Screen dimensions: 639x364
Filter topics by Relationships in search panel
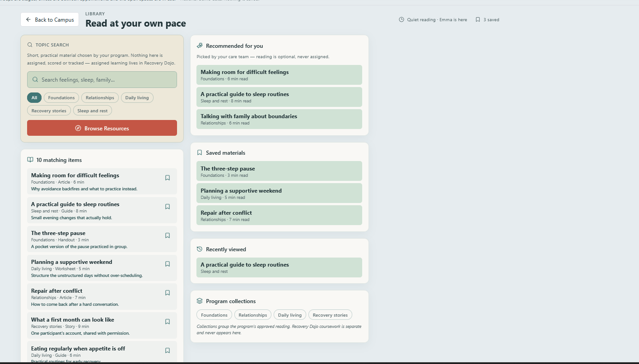100,97
